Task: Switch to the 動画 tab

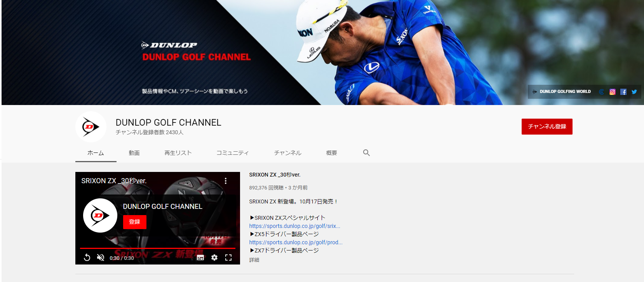Action: 134,153
